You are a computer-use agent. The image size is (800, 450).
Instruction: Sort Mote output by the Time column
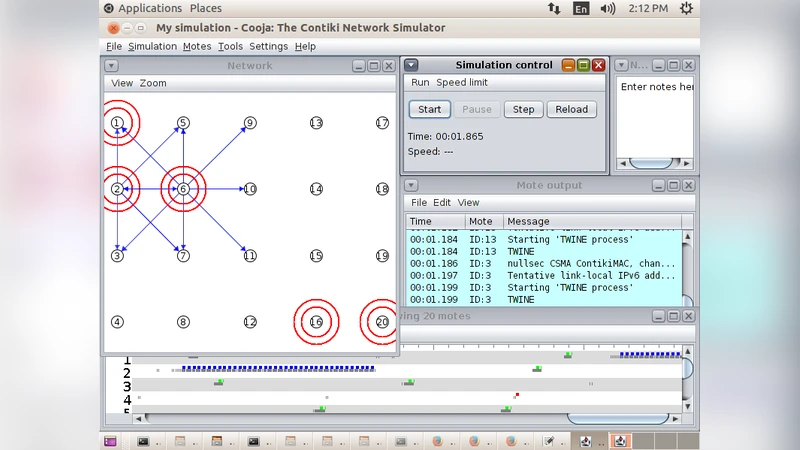(x=436, y=221)
